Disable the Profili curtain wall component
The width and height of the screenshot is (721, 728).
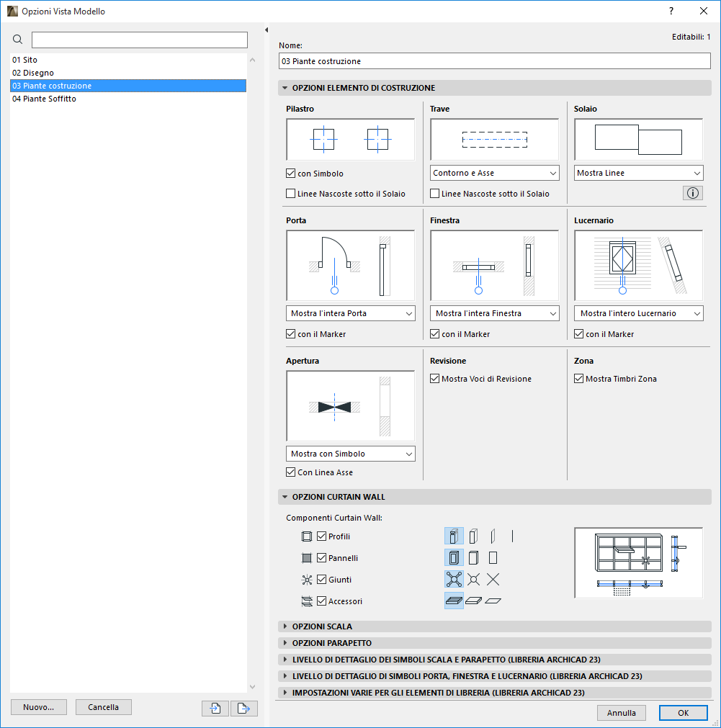coord(322,536)
